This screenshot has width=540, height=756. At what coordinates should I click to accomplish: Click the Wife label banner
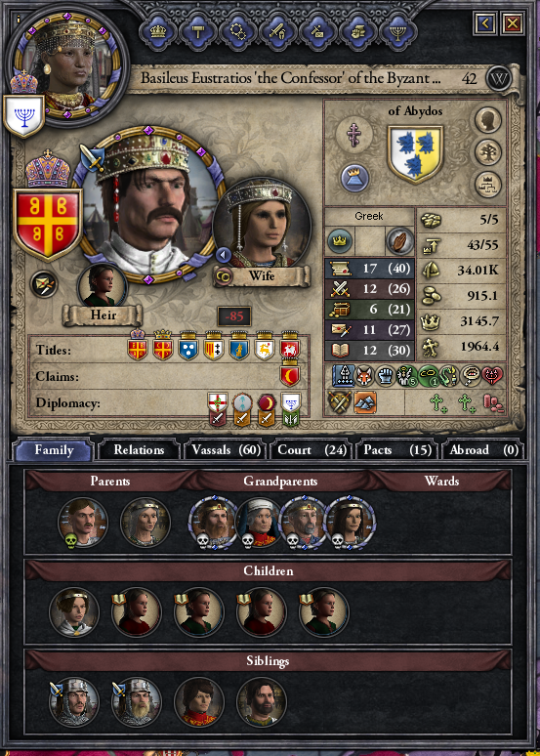[x=262, y=276]
